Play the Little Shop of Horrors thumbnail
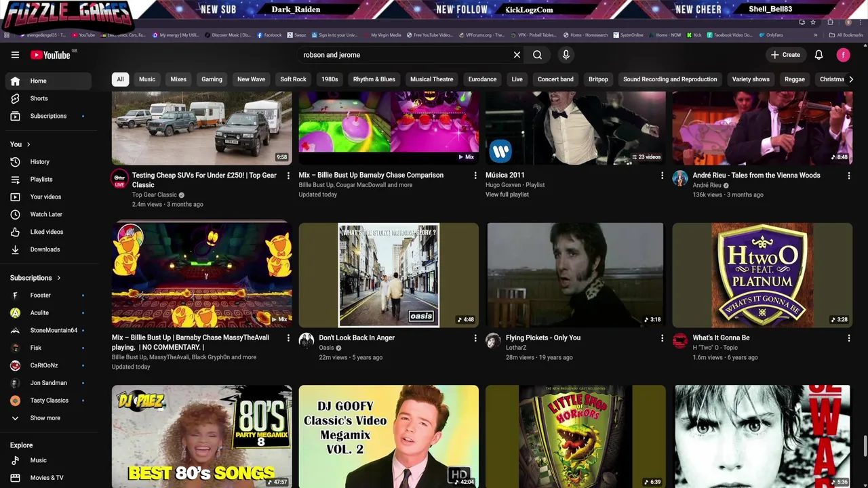This screenshot has height=488, width=868. 576,436
